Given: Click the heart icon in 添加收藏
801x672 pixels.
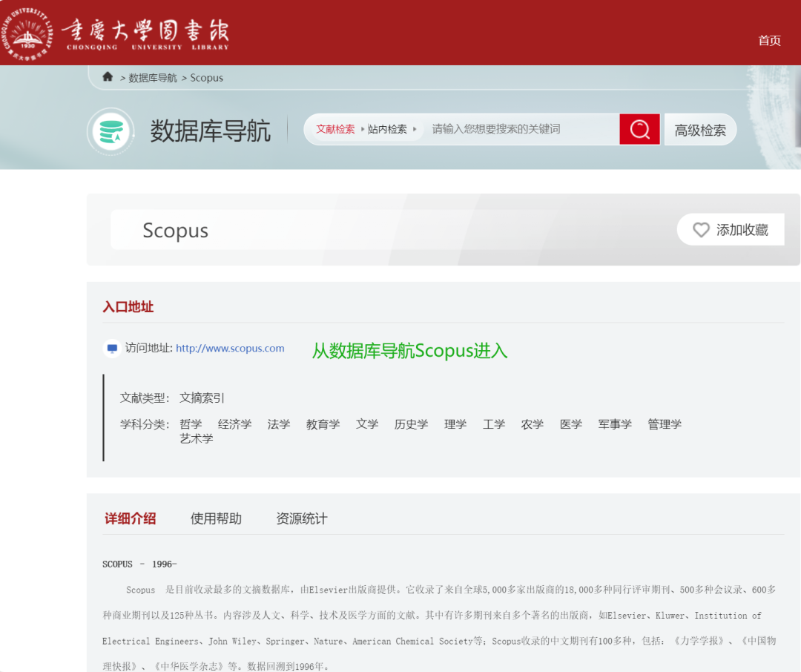Looking at the screenshot, I should click(701, 230).
